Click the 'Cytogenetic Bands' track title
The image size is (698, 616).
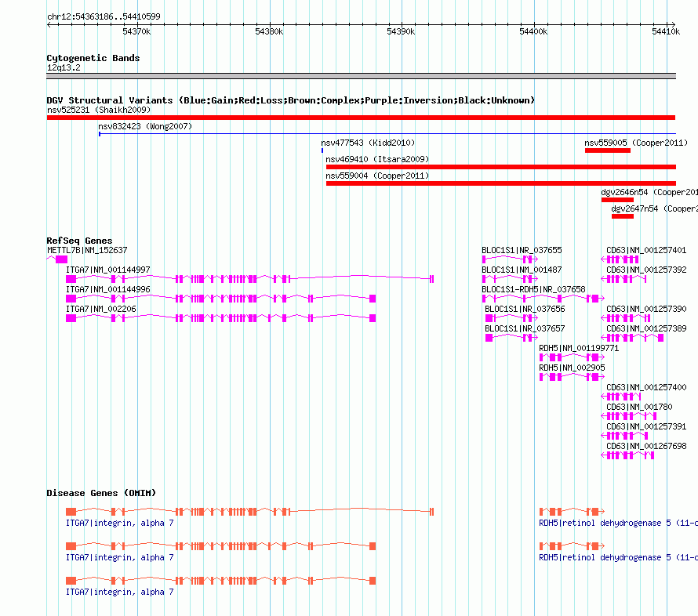[x=93, y=58]
